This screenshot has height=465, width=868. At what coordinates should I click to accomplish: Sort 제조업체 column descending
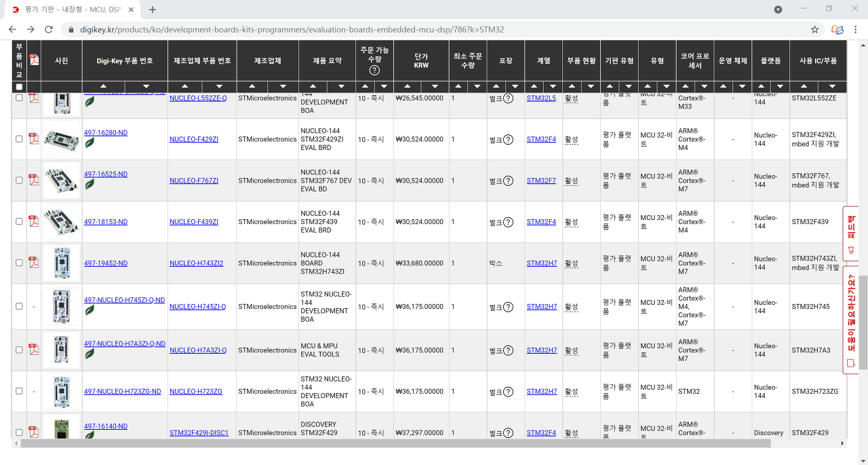point(282,87)
